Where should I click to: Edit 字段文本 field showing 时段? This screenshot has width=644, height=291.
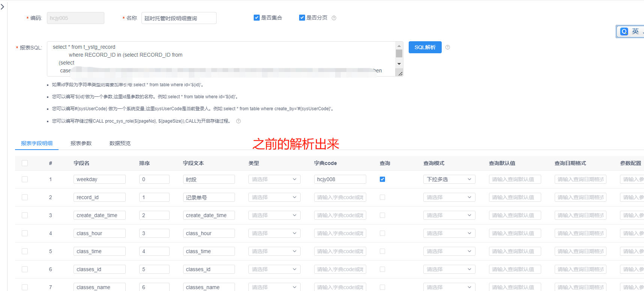pyautogui.click(x=209, y=179)
